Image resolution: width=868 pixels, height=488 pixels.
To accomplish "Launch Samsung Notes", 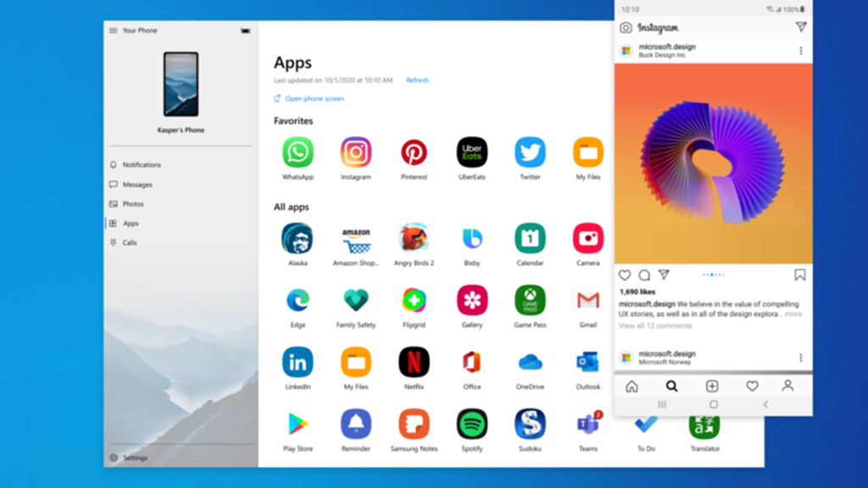I will 414,424.
